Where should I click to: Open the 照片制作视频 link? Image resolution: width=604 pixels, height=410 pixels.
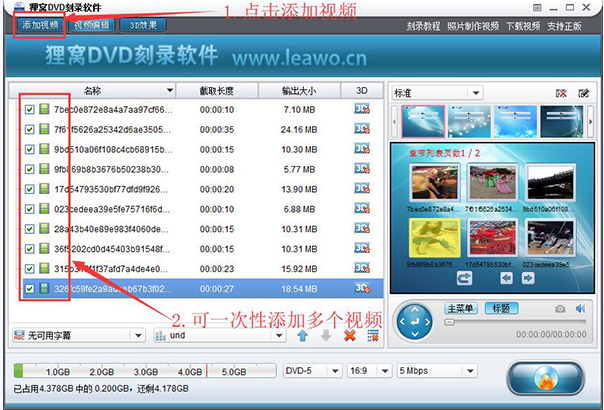(473, 26)
